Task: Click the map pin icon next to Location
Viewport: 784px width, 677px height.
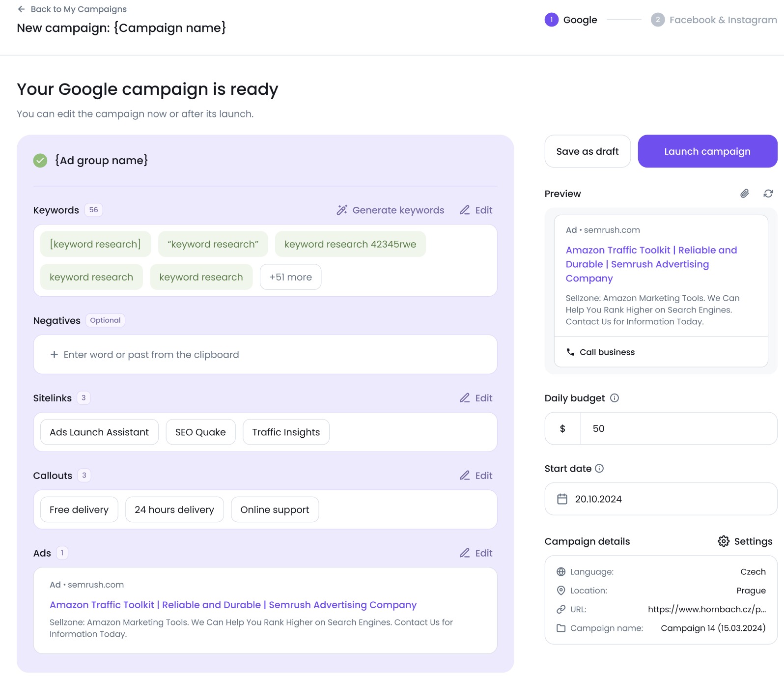Action: (x=561, y=591)
